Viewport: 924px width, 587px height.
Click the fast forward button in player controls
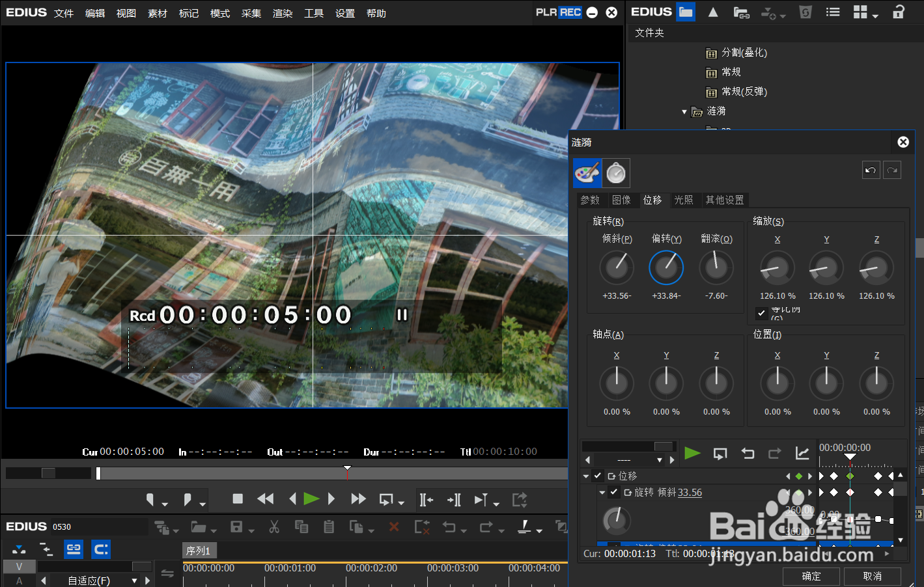click(x=358, y=499)
